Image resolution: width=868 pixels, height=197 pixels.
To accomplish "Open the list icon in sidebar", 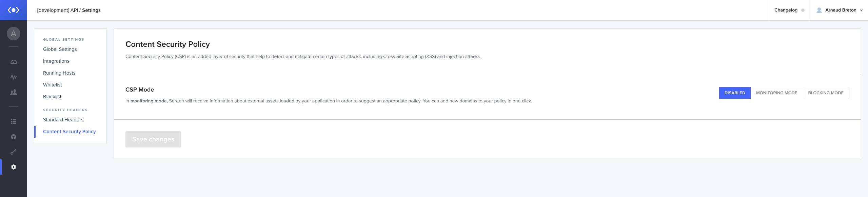I will tap(14, 121).
